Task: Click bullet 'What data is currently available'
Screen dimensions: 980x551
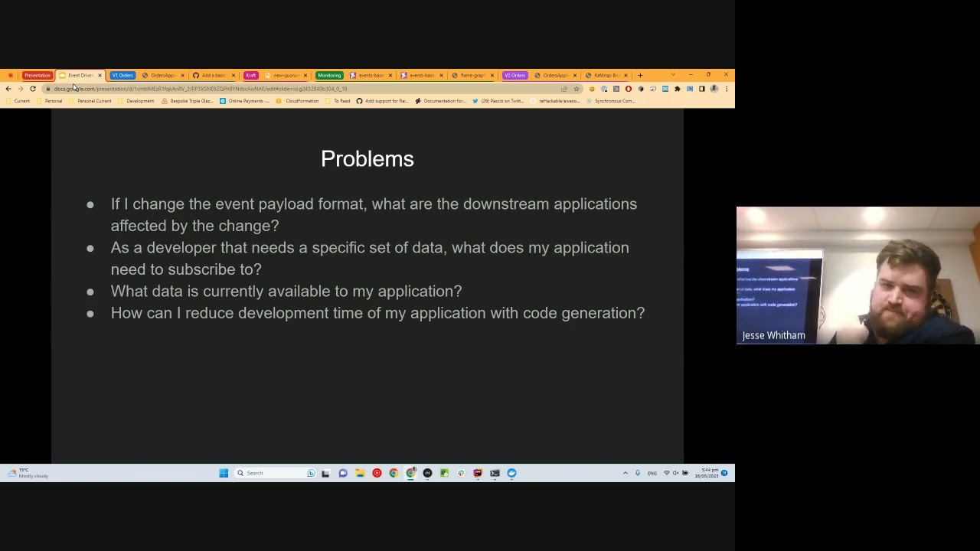Action: 286,292
